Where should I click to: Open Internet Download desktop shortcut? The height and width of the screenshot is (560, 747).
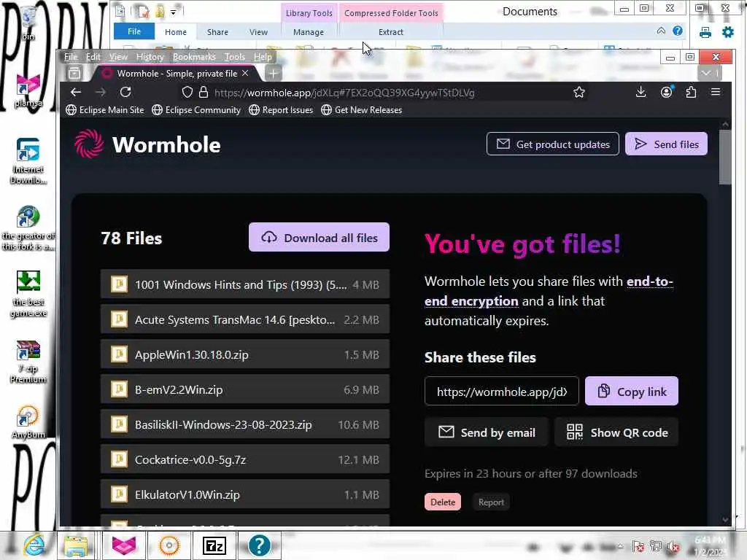(28, 161)
